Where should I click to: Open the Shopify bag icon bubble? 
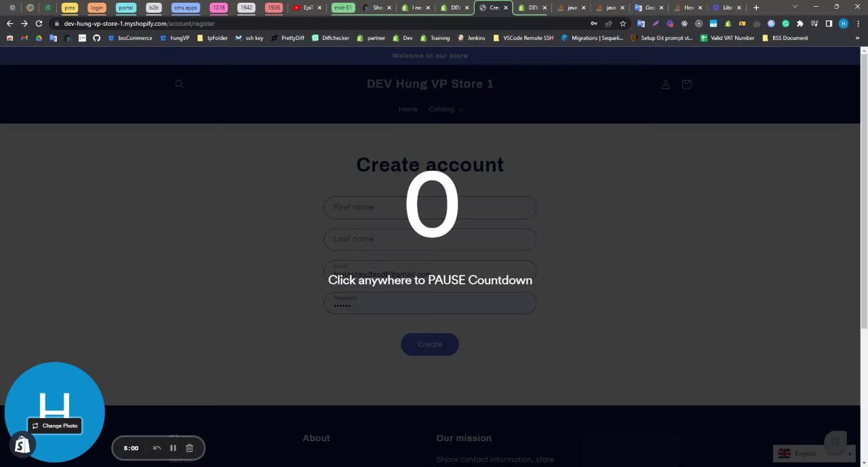point(22,445)
